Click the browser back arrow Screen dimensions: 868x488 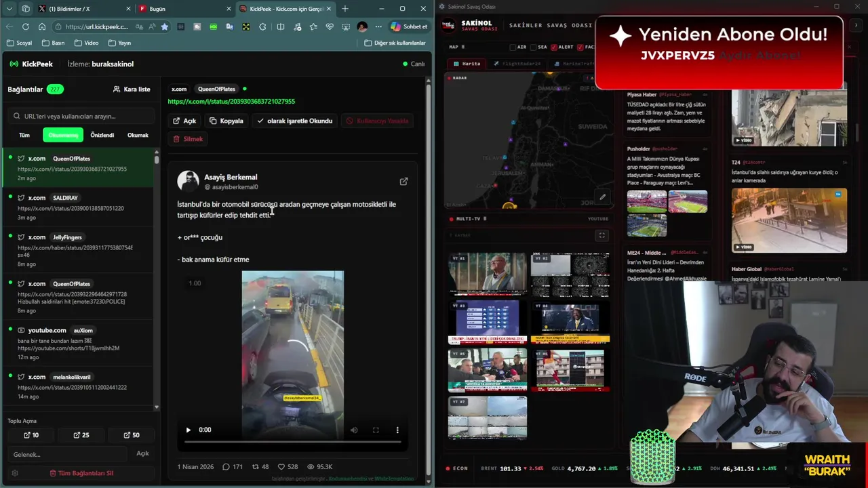9,26
